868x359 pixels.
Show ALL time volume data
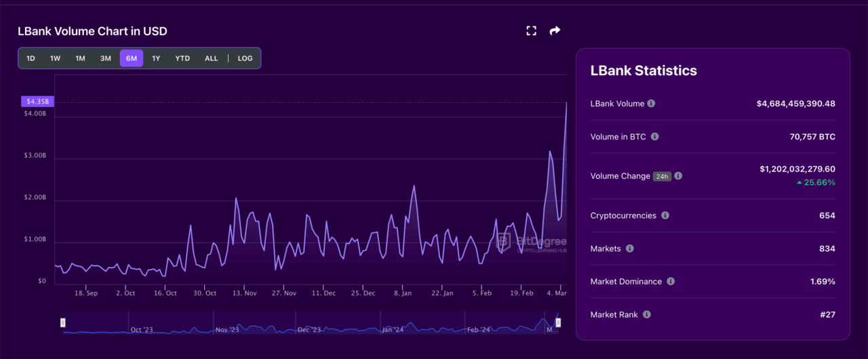click(x=212, y=58)
